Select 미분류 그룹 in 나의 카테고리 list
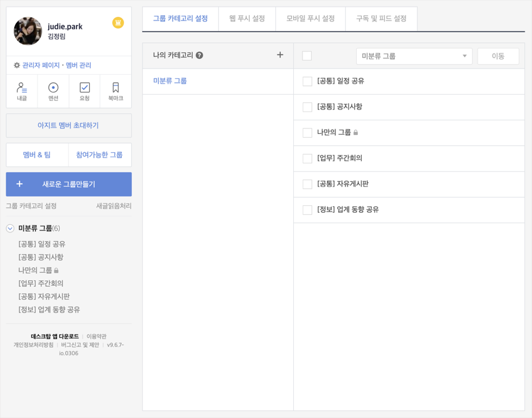 [170, 81]
